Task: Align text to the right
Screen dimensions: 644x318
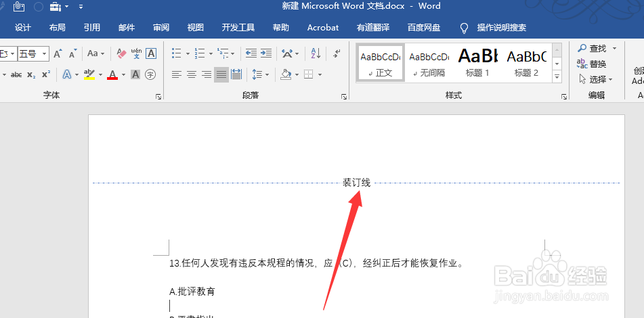Action: (206, 74)
